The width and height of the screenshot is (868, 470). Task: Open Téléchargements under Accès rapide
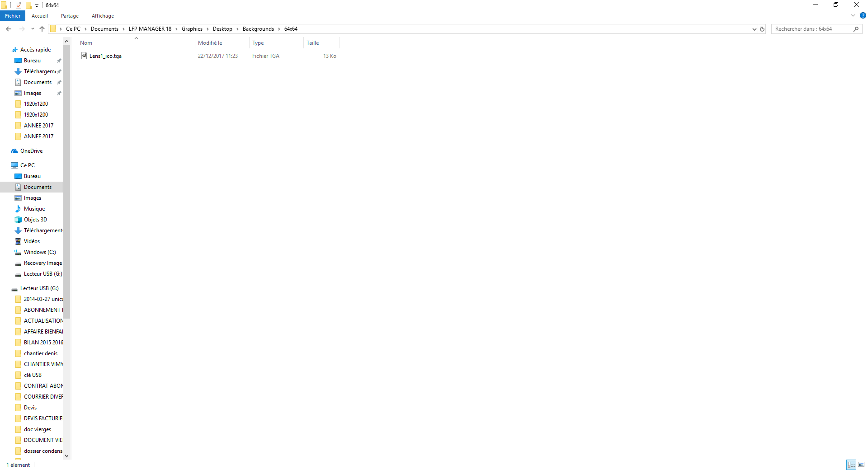pyautogui.click(x=40, y=71)
